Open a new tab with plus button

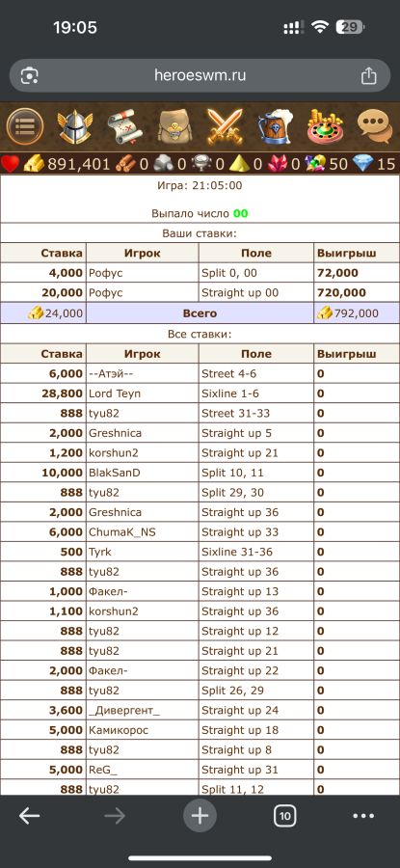[200, 815]
